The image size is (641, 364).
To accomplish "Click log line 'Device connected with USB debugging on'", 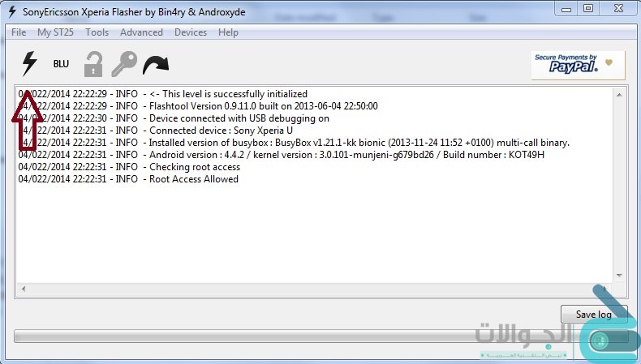I will (174, 118).
